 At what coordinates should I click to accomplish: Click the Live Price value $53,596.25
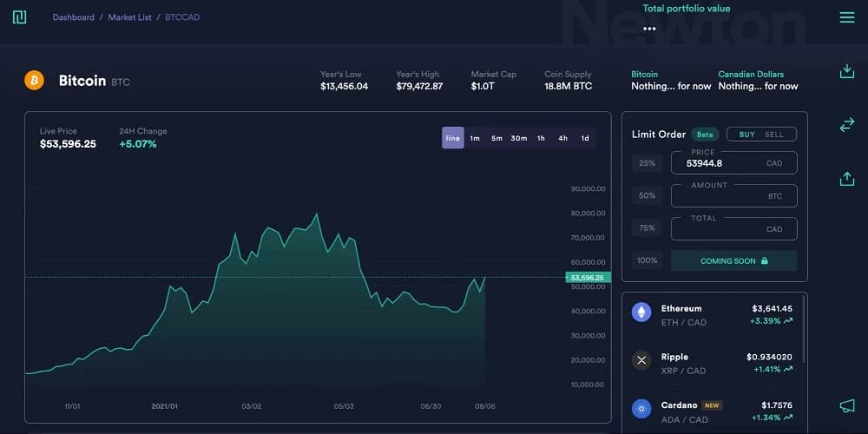click(68, 144)
